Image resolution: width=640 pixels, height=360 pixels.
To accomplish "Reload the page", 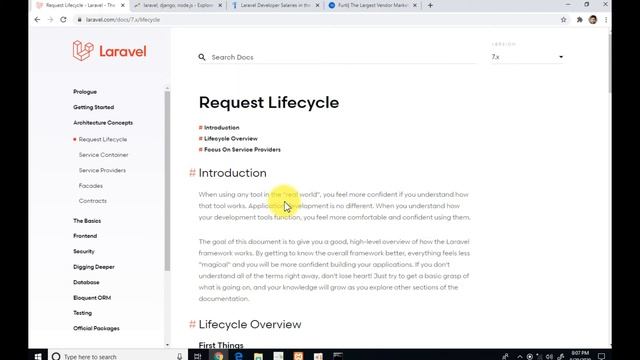I will [x=63, y=20].
